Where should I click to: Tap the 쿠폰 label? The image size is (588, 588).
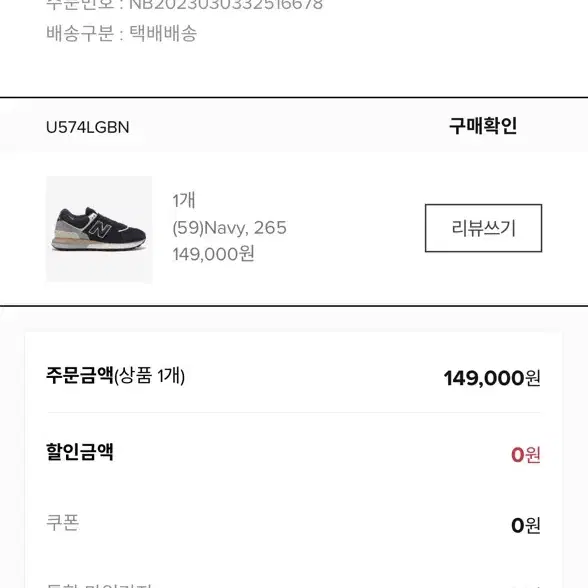[x=63, y=522]
